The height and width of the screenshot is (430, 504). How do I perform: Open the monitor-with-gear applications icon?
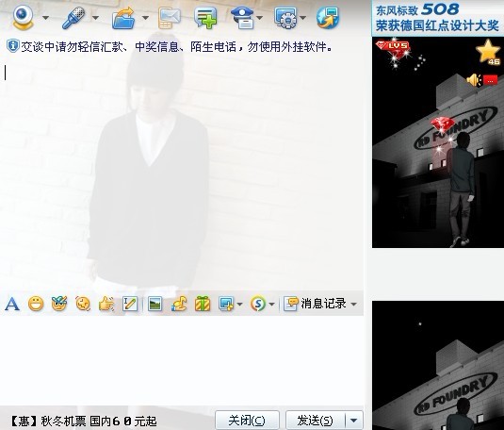click(x=285, y=18)
